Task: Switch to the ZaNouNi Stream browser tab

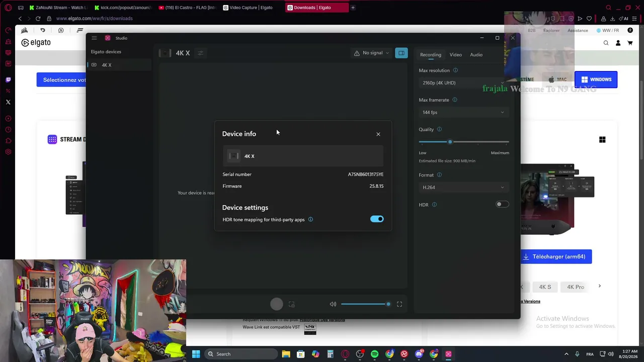Action: [58, 8]
